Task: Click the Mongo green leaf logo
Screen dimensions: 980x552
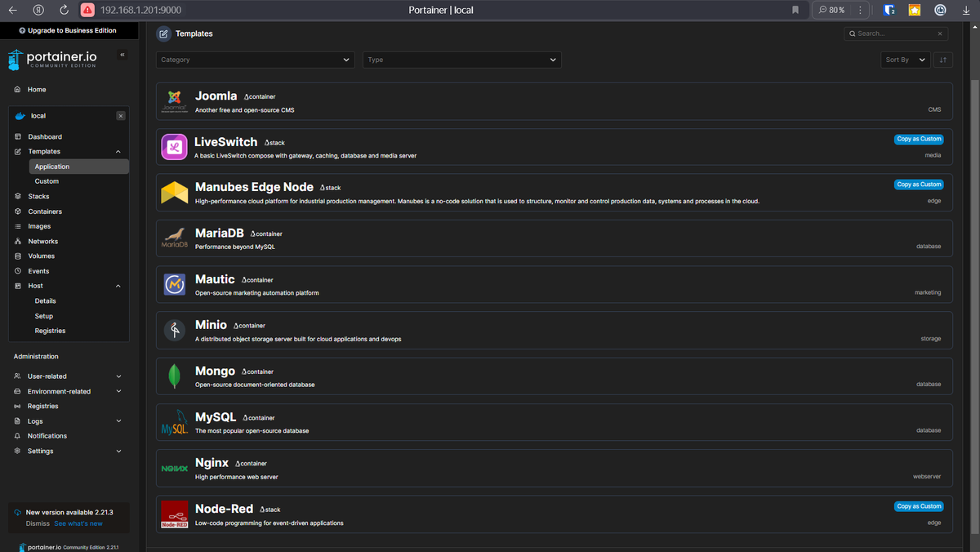Action: [175, 376]
